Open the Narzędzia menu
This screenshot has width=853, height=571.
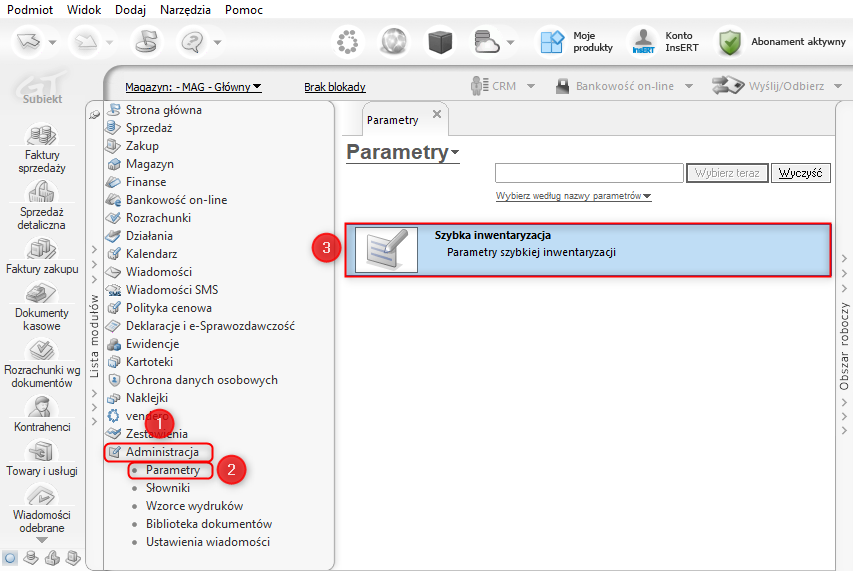click(185, 10)
